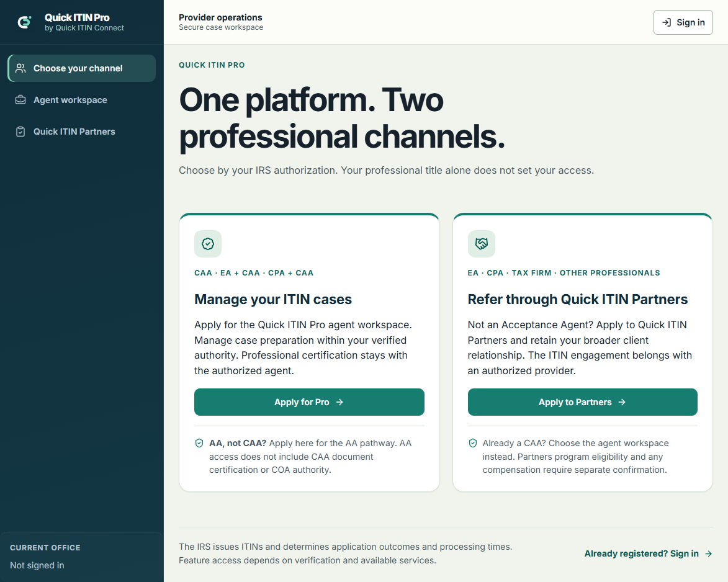
Task: Click the Apply for Pro button
Action: click(309, 402)
